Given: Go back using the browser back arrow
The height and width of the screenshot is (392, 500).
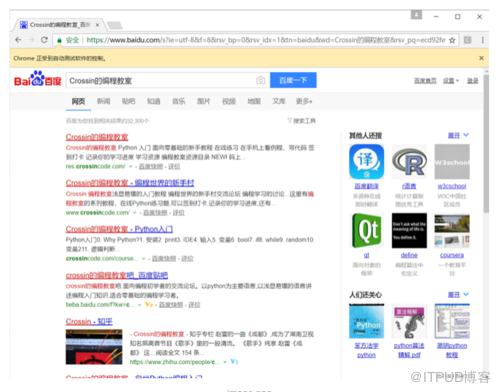Looking at the screenshot, I should point(18,40).
